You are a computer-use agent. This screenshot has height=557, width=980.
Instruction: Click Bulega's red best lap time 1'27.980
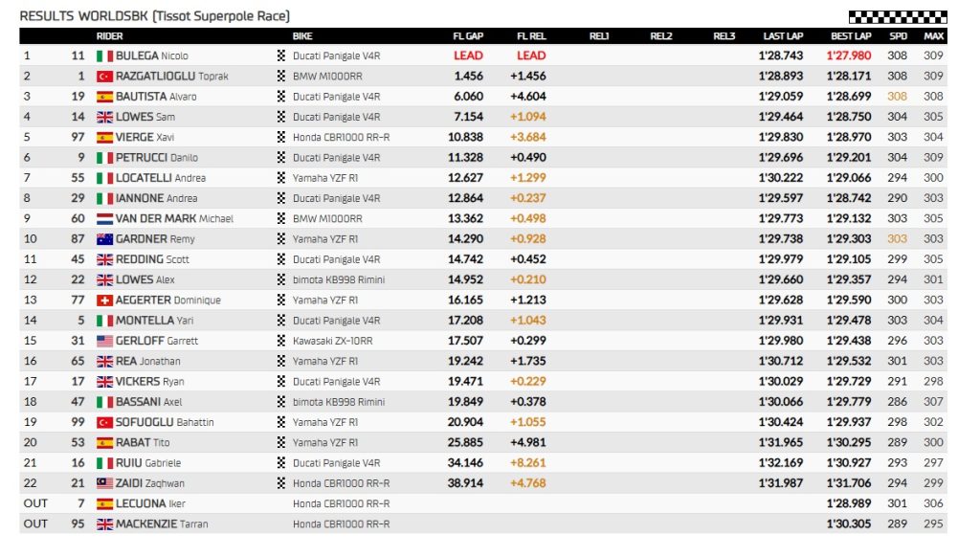pos(849,56)
